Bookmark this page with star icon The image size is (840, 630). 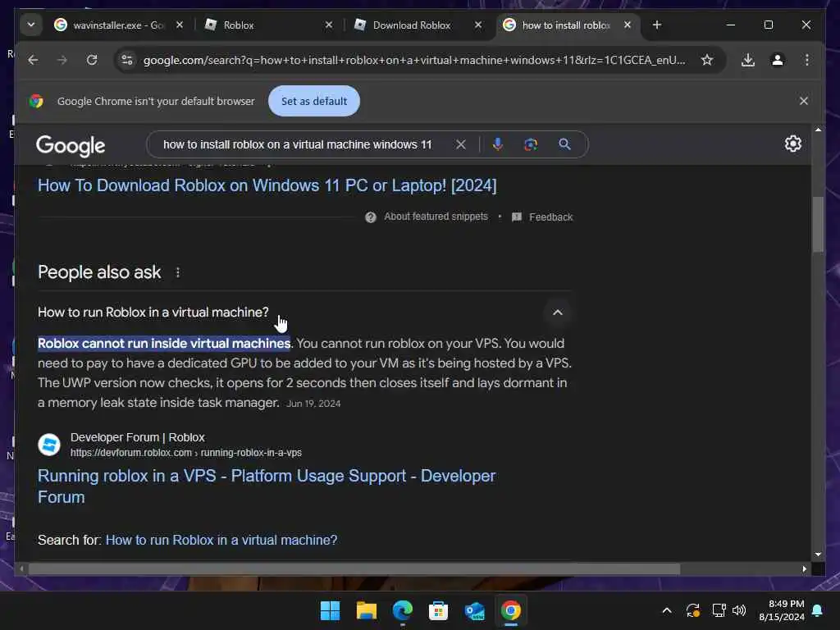coord(707,60)
